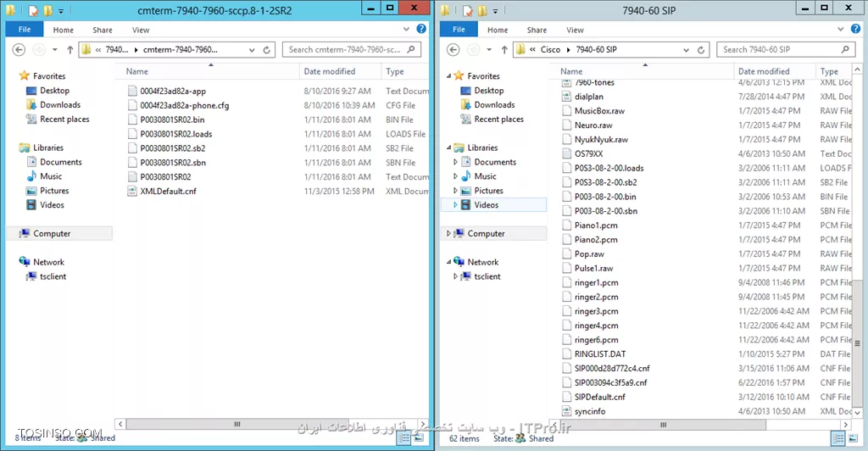Click Help icon in left cmterm window
This screenshot has height=451, width=868.
(x=421, y=29)
